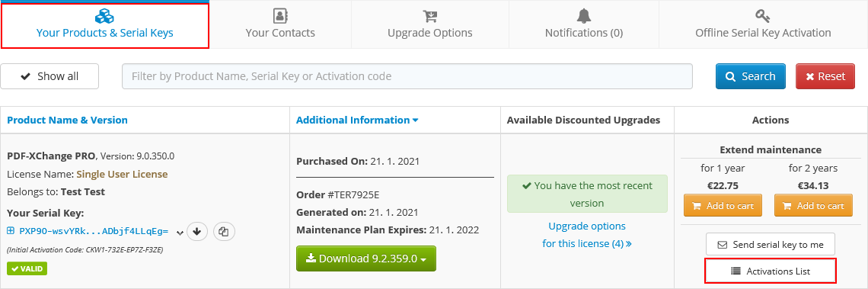The width and height of the screenshot is (868, 289).
Task: Open the Upgrade Options tab
Action: click(430, 24)
